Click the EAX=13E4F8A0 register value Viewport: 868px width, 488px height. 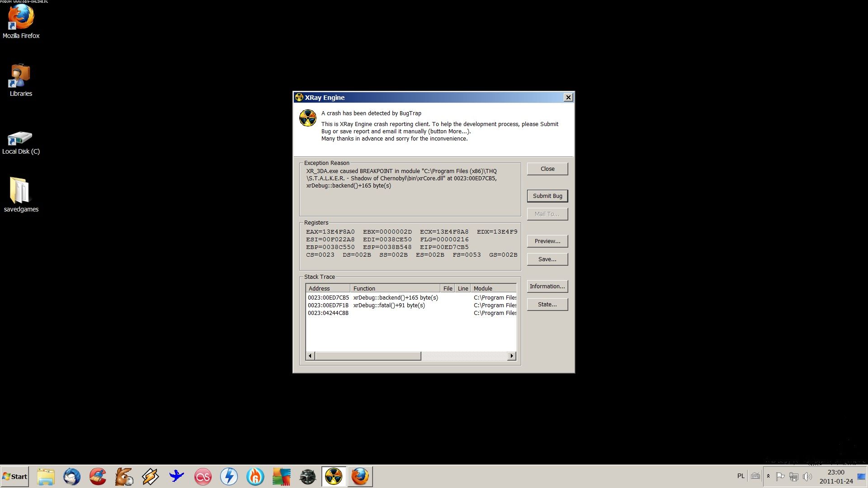330,232
